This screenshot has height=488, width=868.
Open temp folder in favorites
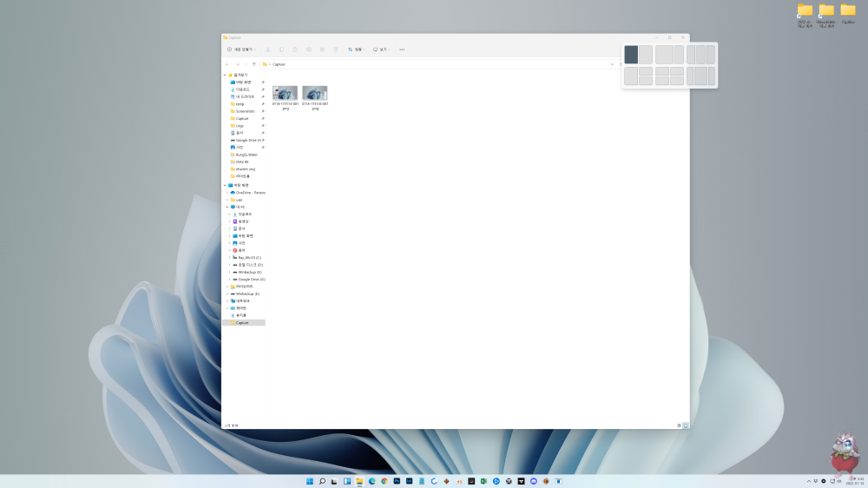tap(240, 104)
